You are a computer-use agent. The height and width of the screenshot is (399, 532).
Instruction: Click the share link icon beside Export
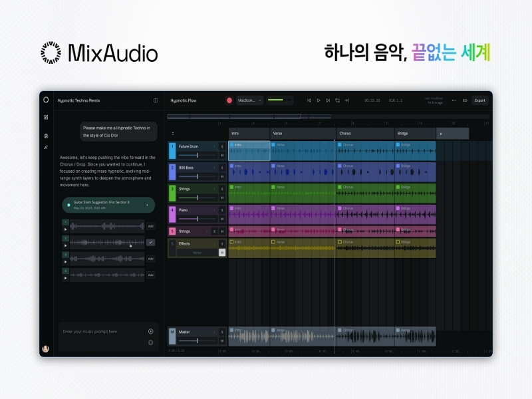click(x=465, y=100)
